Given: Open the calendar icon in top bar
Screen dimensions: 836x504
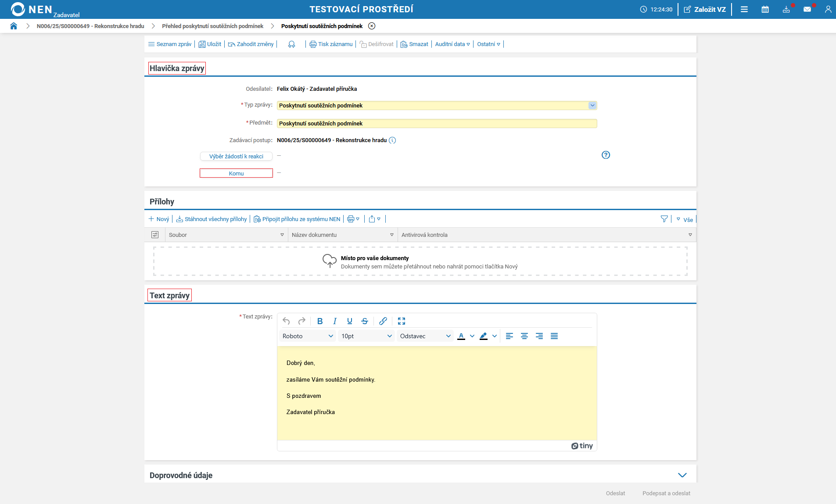Looking at the screenshot, I should point(765,9).
